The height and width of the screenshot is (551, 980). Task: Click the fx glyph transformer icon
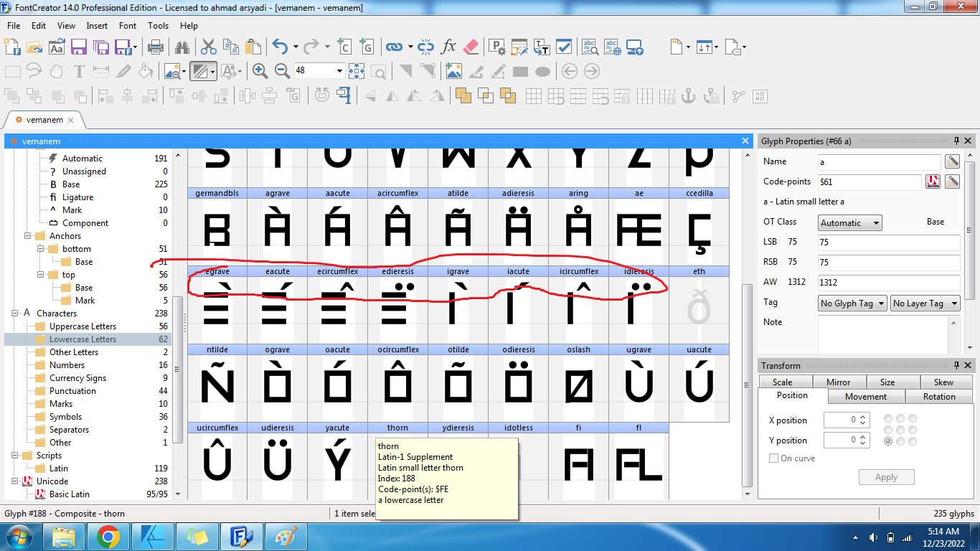[x=448, y=47]
